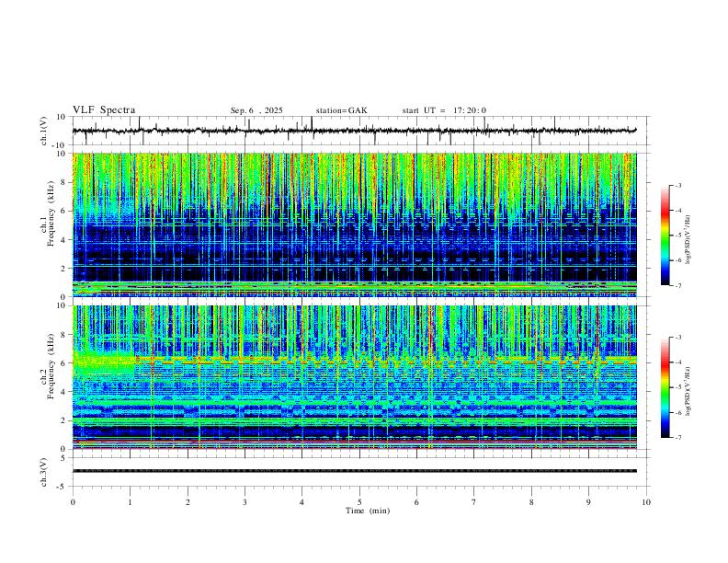Select the date text "Sep. 6, 2025"
Viewport: 728px width, 563px height.
coord(256,110)
